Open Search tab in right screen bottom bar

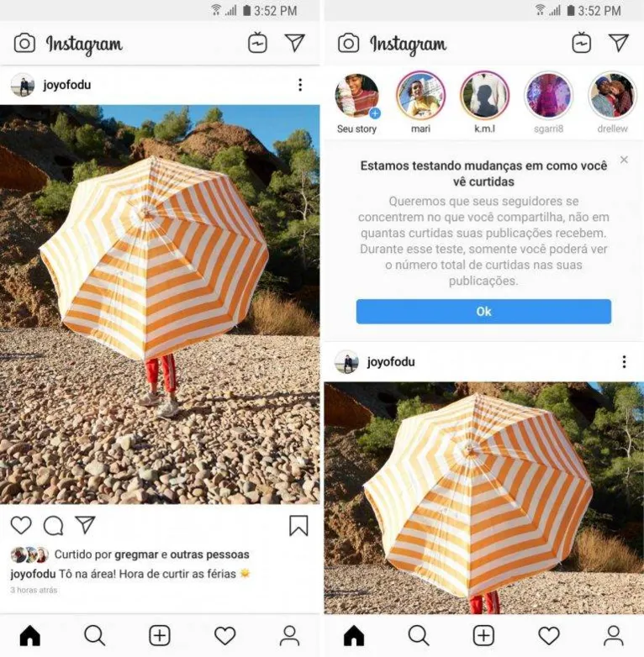click(x=419, y=636)
